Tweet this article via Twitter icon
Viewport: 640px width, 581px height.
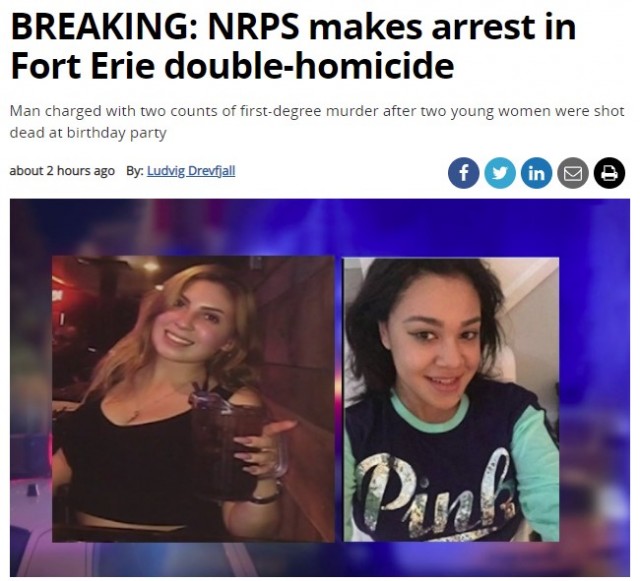pos(500,173)
